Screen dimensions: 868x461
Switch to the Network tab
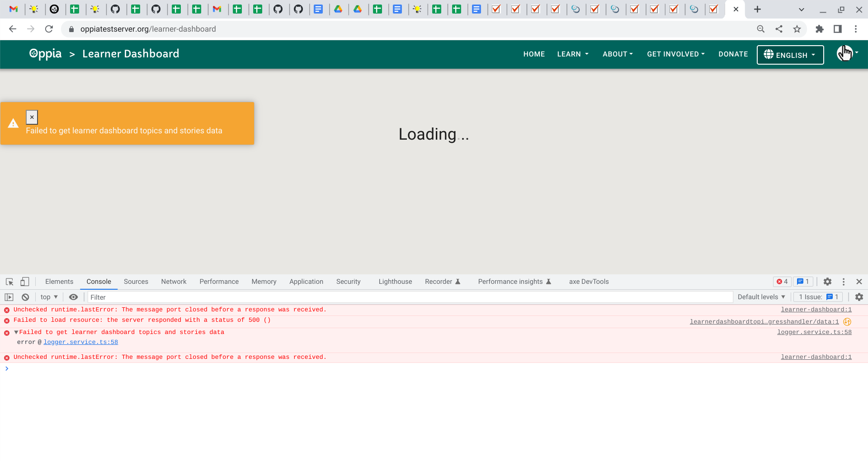[x=174, y=282]
